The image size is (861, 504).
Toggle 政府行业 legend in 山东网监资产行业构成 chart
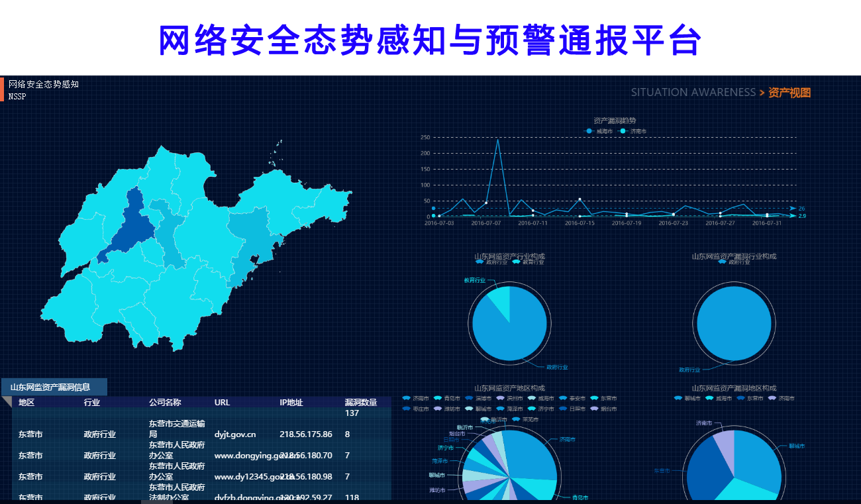click(491, 262)
